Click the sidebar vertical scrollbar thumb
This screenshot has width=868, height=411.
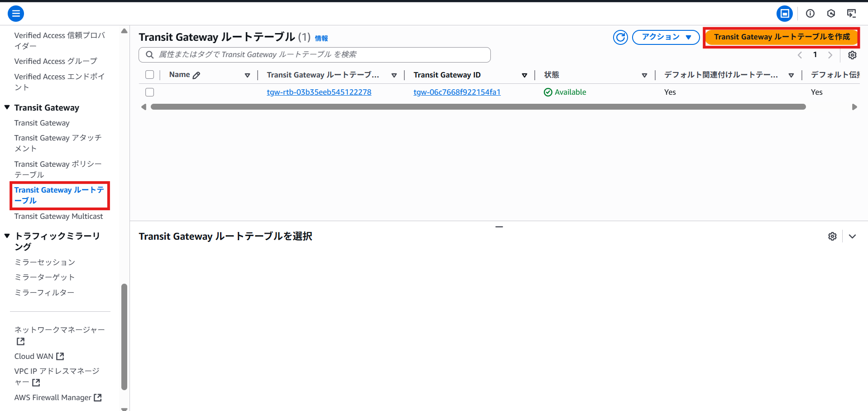click(124, 337)
